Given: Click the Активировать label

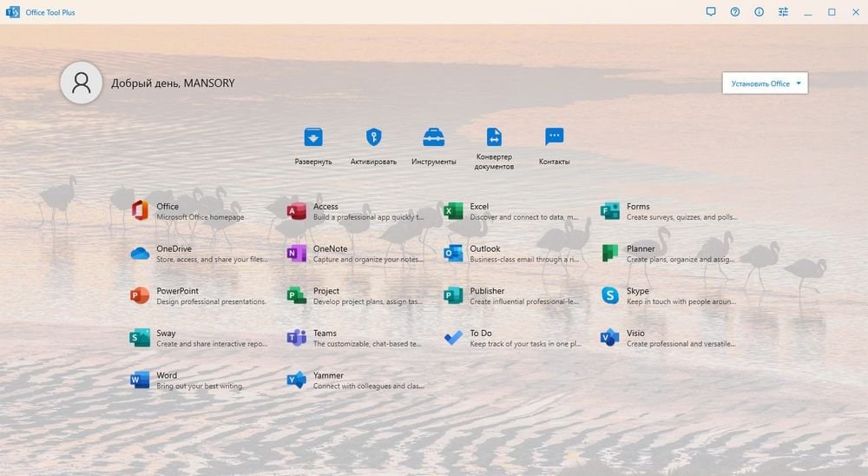Looking at the screenshot, I should 373,162.
